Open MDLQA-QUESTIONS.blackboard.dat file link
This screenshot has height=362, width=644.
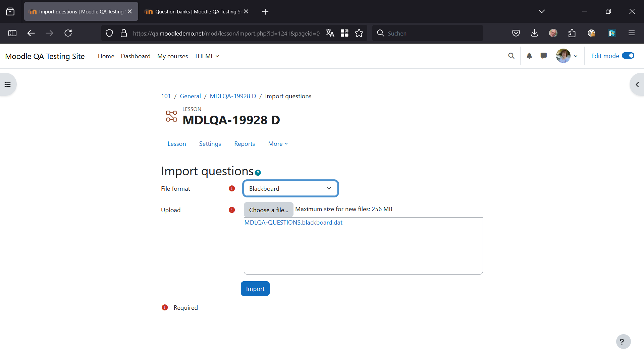click(293, 223)
